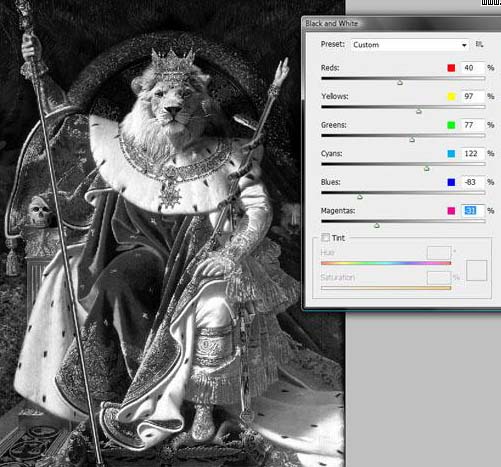Image resolution: width=501 pixels, height=467 pixels.
Task: Click the blue color swatch for Blues
Action: point(451,182)
